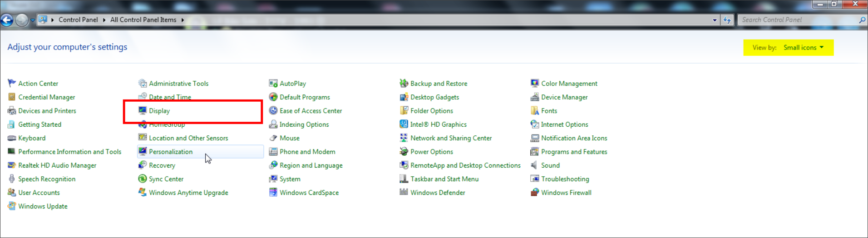The image size is (868, 238).
Task: Click the address bar refresh button
Action: pyautogui.click(x=727, y=20)
